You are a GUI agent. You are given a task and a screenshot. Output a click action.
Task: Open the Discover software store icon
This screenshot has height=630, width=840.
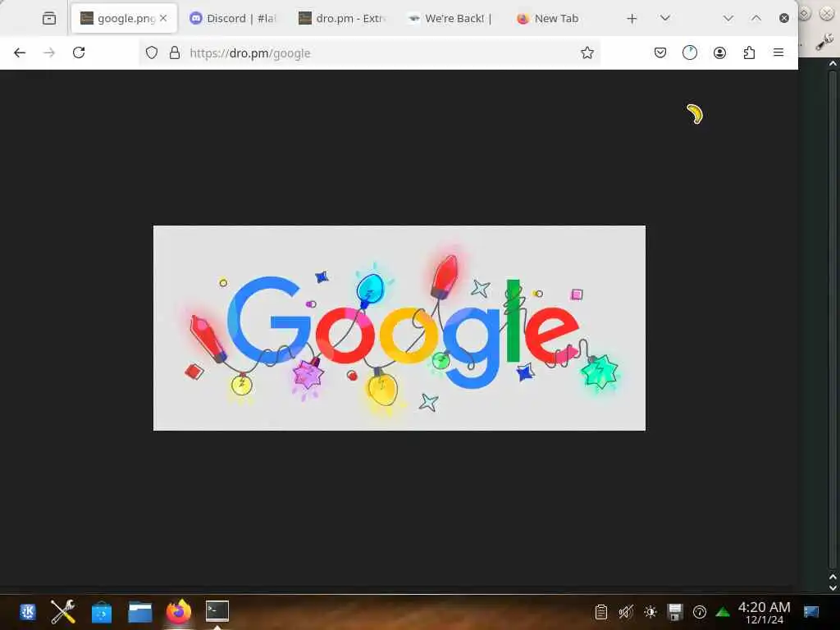click(x=101, y=611)
